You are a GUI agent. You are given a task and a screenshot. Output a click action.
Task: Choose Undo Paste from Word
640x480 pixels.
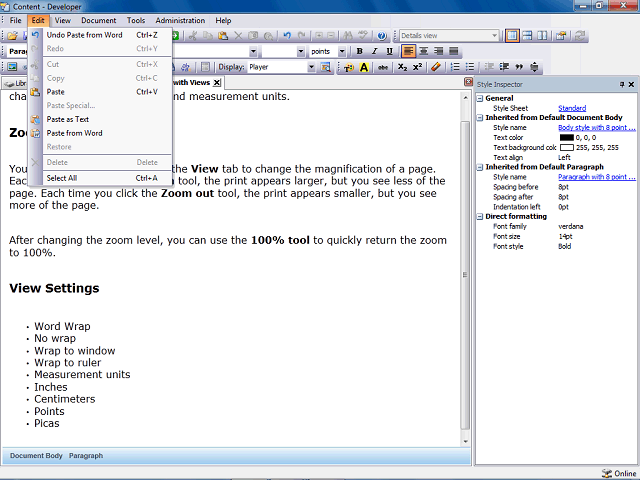100,35
